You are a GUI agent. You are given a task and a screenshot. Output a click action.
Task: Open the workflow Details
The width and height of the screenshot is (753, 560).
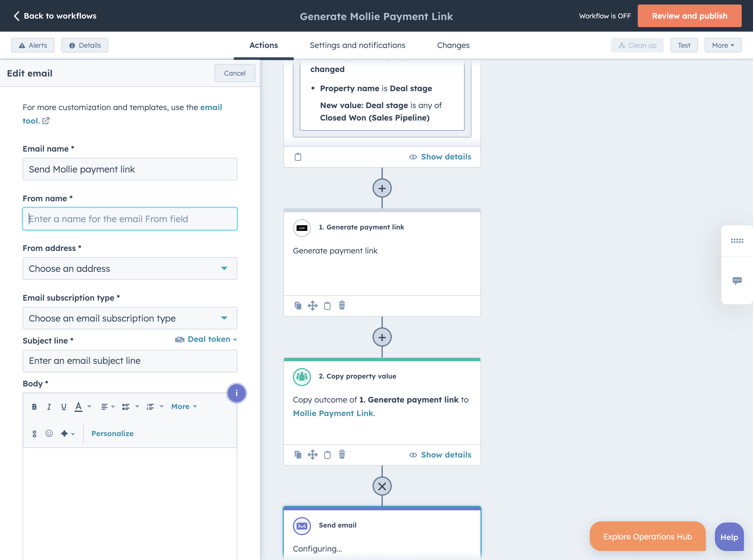tap(85, 45)
